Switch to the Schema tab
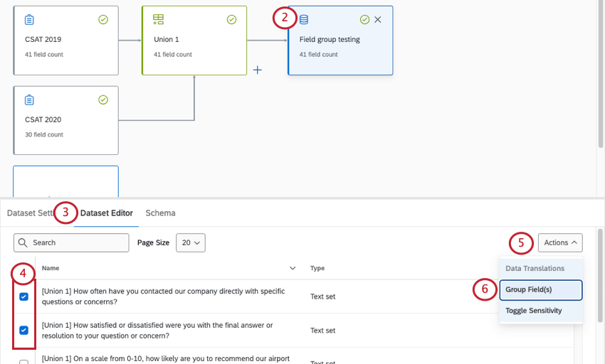The image size is (605, 364). point(160,213)
